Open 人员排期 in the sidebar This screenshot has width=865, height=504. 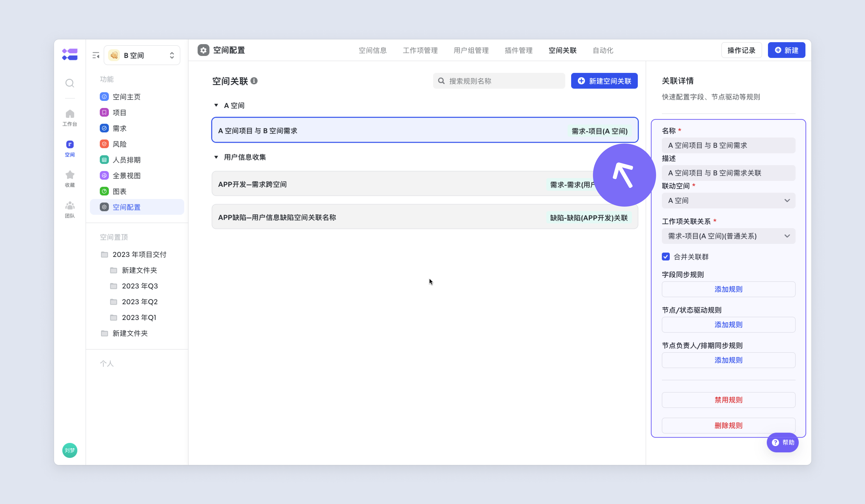137,160
